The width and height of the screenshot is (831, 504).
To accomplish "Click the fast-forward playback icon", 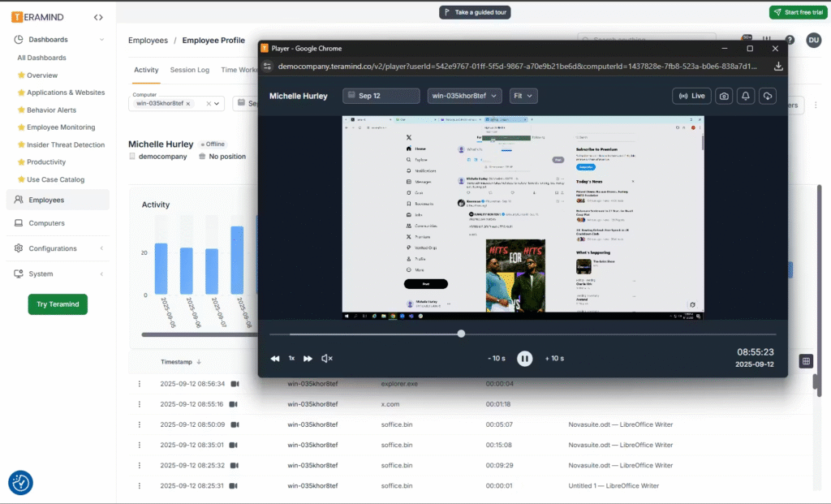I will point(308,359).
